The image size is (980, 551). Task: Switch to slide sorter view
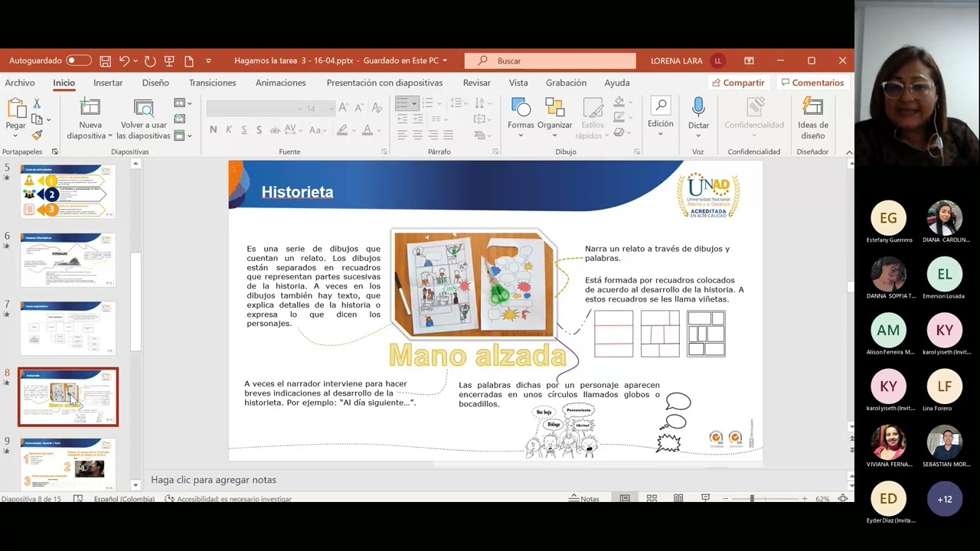tap(652, 498)
